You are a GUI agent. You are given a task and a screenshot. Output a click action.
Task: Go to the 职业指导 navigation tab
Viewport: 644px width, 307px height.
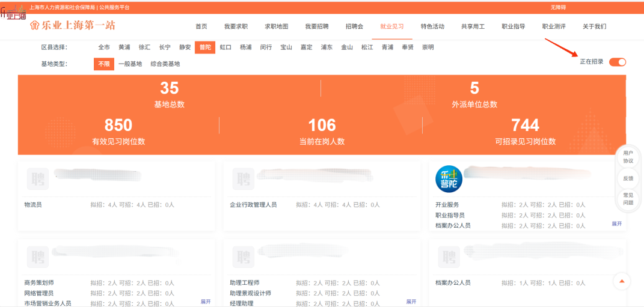point(514,26)
